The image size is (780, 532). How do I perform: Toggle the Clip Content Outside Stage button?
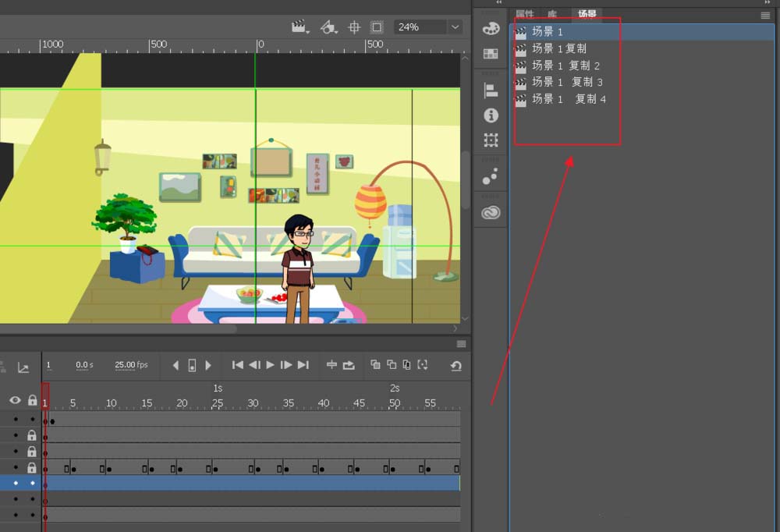tap(377, 27)
